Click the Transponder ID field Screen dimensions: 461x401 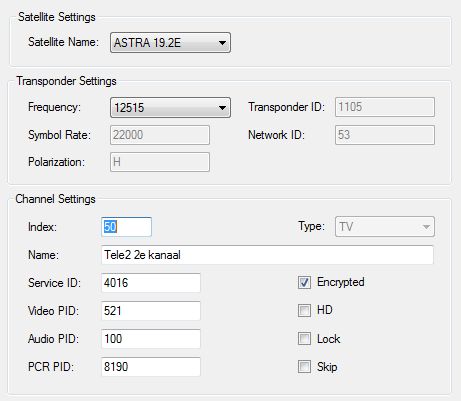(385, 107)
